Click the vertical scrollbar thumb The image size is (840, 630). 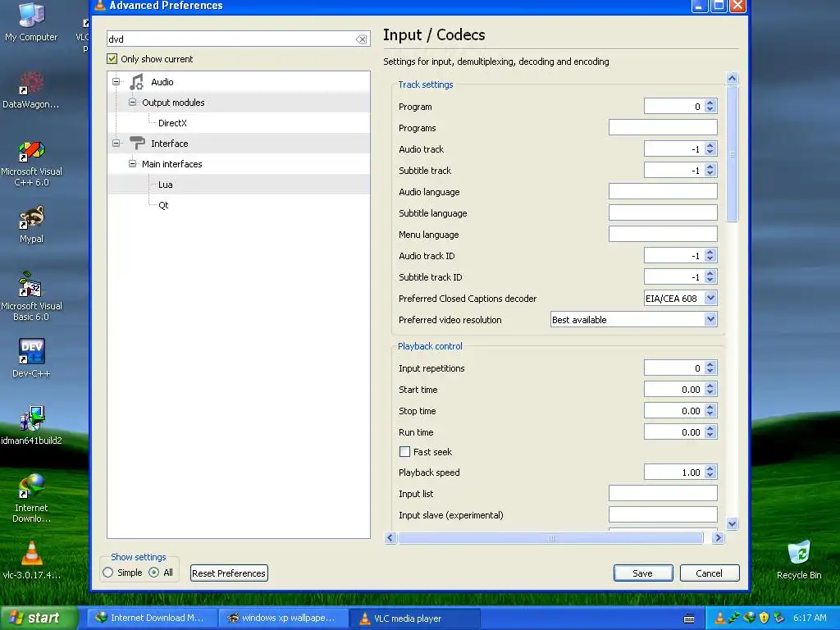pos(733,153)
